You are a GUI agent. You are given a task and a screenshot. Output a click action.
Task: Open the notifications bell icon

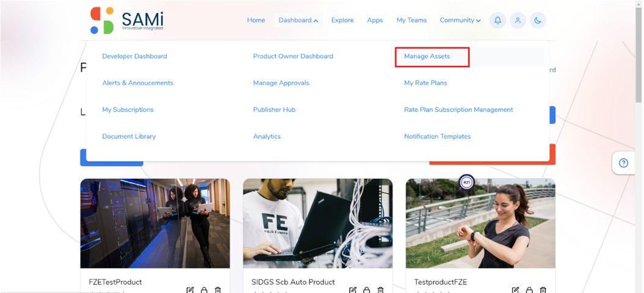tap(497, 20)
